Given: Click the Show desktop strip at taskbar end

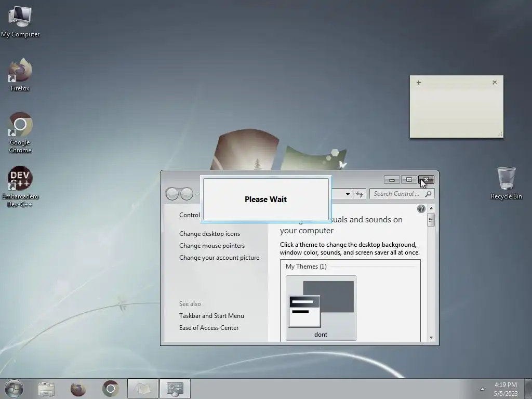Looking at the screenshot, I should pos(528,389).
